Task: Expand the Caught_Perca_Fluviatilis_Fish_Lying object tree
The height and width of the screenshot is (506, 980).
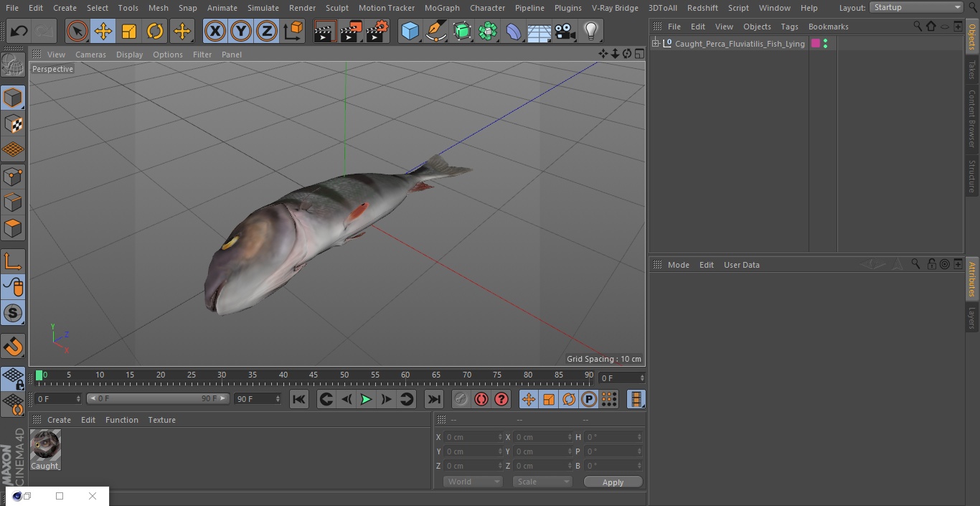Action: click(655, 44)
